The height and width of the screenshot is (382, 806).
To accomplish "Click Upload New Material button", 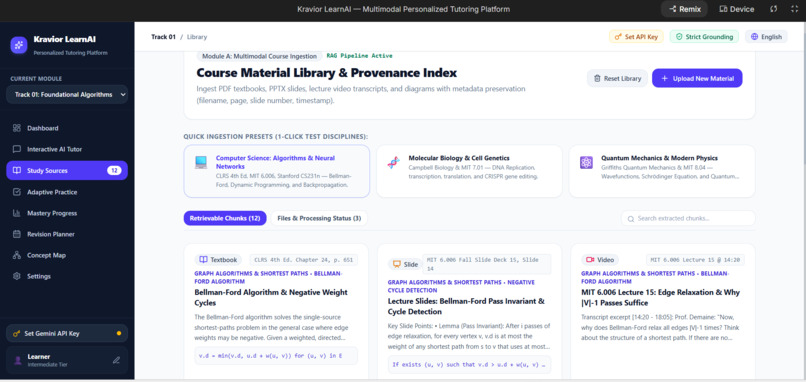I will [x=697, y=78].
